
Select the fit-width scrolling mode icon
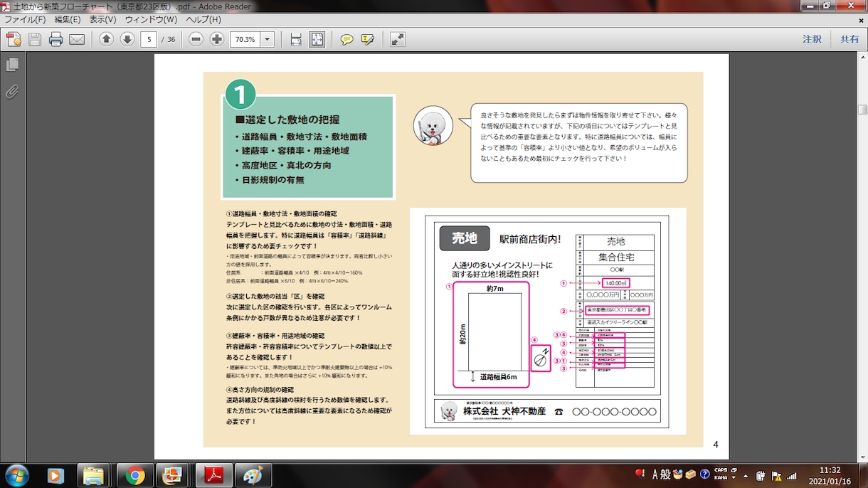296,39
